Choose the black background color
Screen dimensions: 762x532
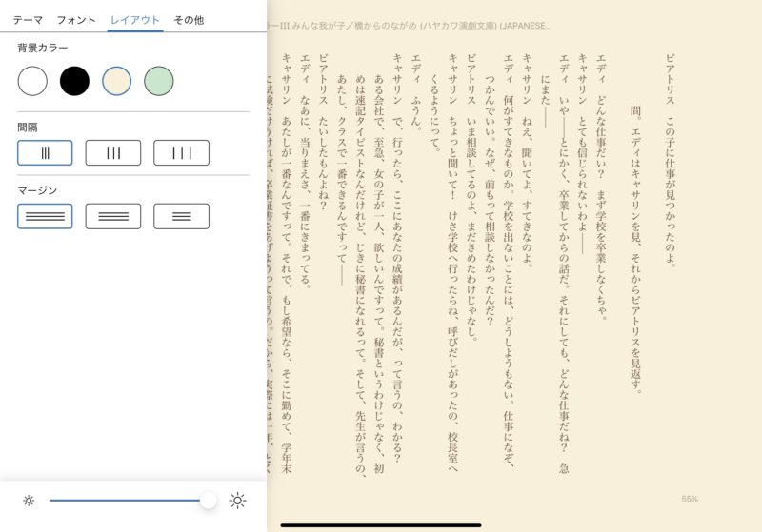tap(74, 81)
